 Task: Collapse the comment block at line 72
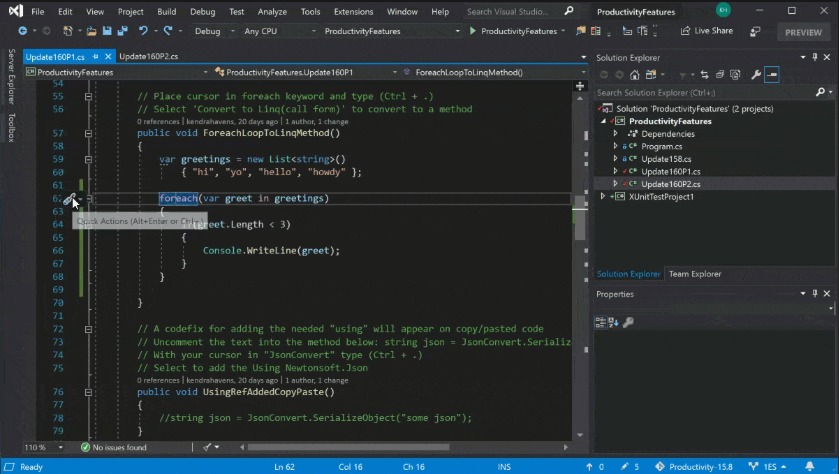(x=88, y=330)
